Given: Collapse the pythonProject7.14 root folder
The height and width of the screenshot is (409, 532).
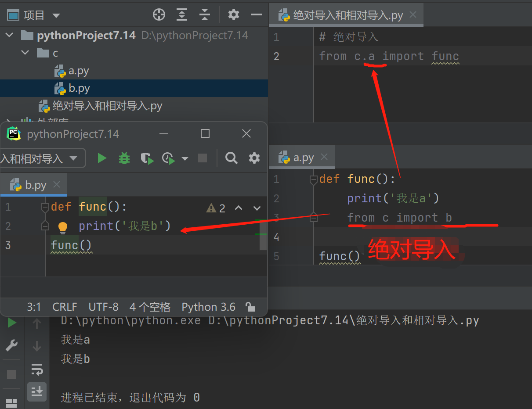Looking at the screenshot, I should 10,36.
